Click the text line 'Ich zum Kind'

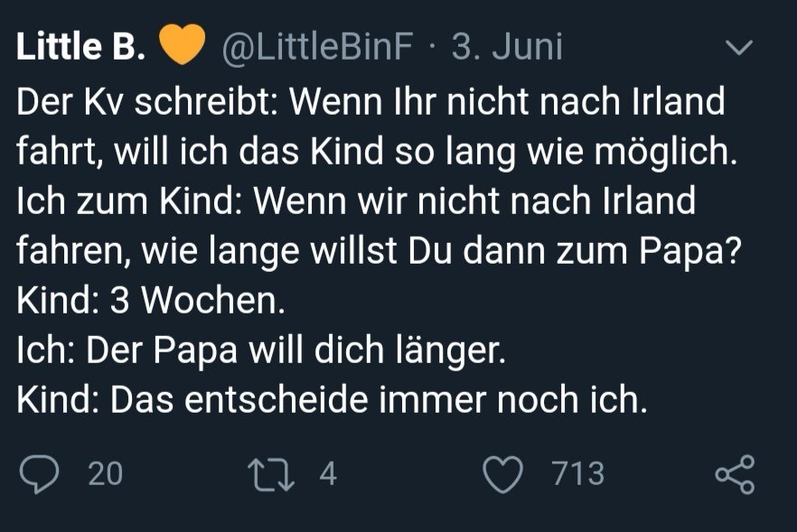(x=356, y=201)
